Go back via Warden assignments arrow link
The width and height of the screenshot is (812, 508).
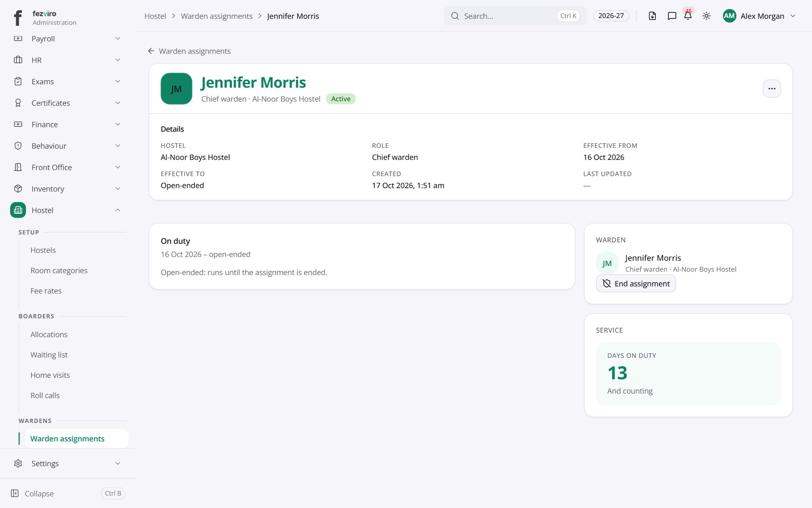click(x=189, y=51)
